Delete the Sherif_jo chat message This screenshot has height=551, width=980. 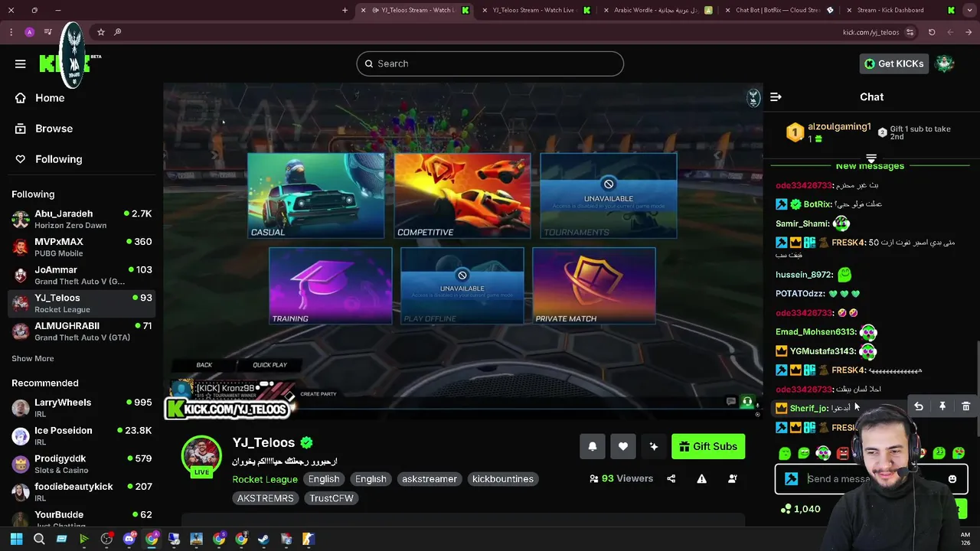[966, 406]
